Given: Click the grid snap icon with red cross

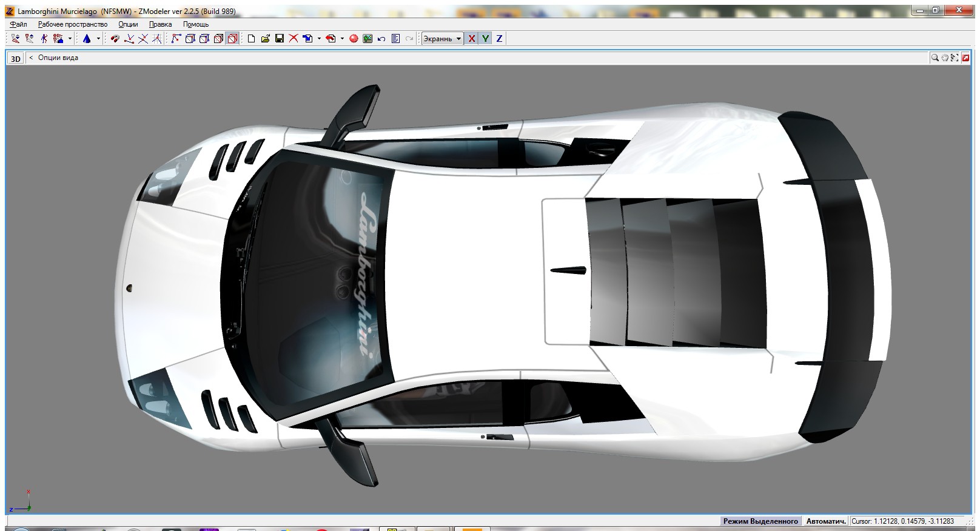Looking at the screenshot, I should pos(157,39).
